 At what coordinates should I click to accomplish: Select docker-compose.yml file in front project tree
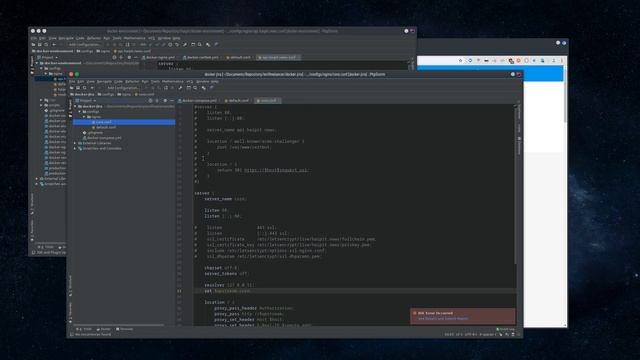tap(102, 138)
